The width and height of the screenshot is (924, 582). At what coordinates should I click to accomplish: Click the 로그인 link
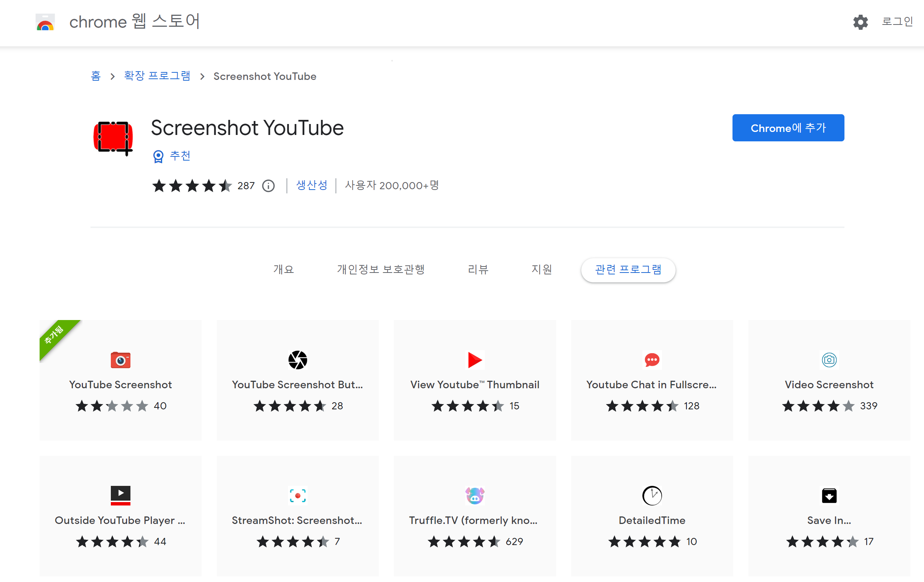pos(897,21)
